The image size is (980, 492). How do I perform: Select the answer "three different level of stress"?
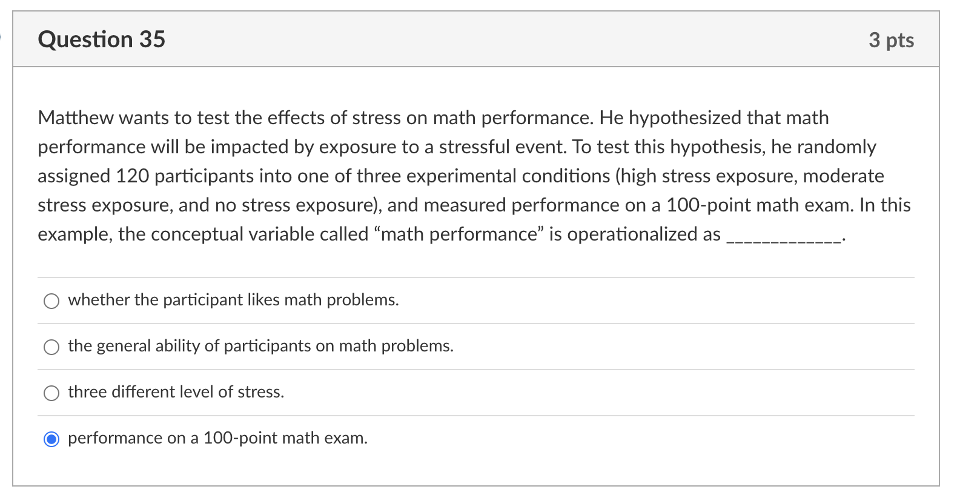[x=52, y=393]
